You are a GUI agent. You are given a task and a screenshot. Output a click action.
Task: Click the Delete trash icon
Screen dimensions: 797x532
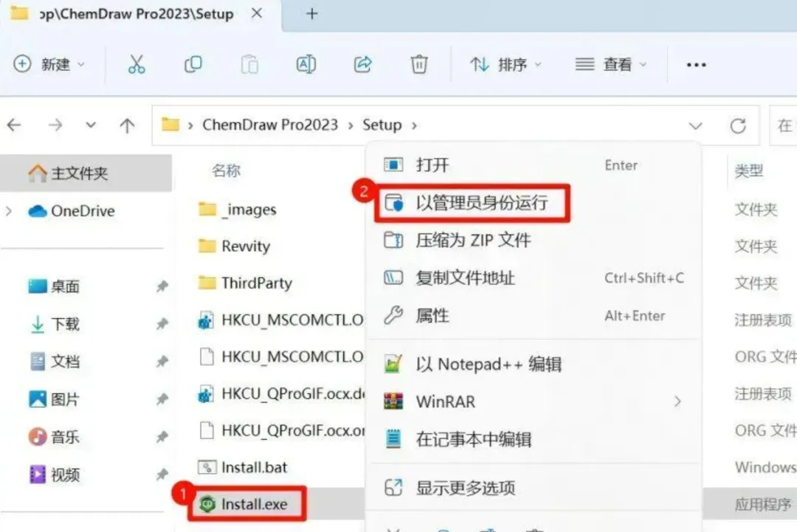tap(419, 64)
